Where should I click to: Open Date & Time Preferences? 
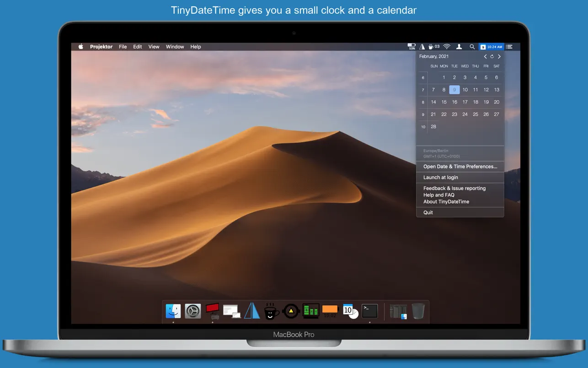(460, 166)
